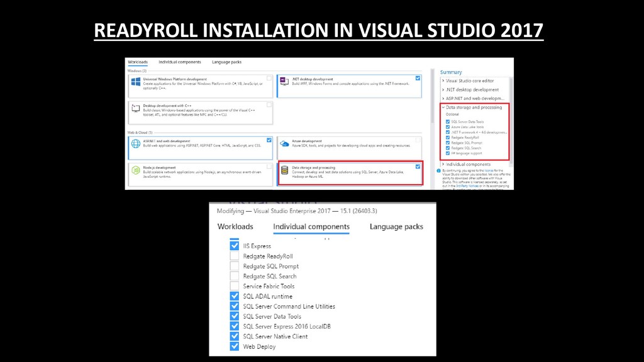Uncheck Redgate SQL Search in the Summary panel
This screenshot has width=644, height=362.
pos(448,148)
